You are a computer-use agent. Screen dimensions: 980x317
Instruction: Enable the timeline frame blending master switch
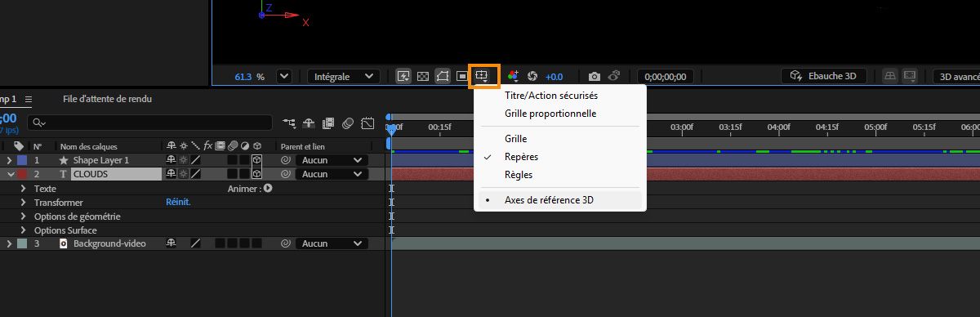click(x=328, y=123)
